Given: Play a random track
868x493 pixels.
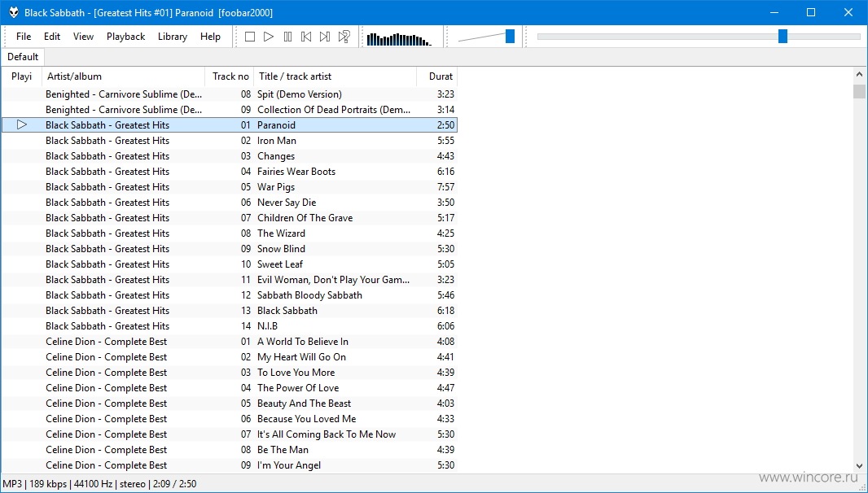Looking at the screenshot, I should tap(344, 37).
